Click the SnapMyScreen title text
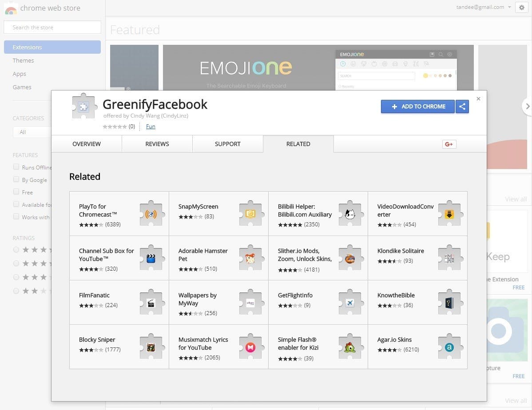532x410 pixels. 199,206
